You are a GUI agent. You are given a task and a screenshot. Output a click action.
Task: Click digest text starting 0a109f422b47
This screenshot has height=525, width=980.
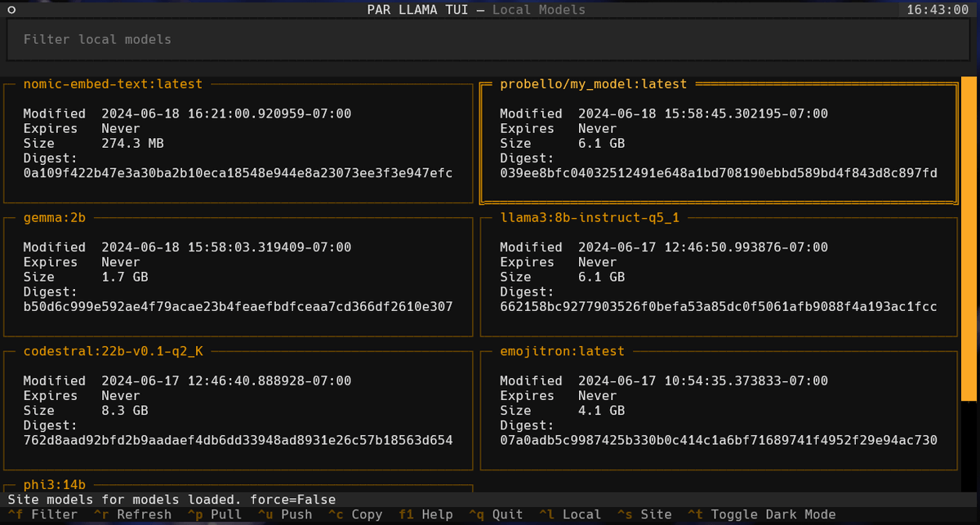coord(238,173)
